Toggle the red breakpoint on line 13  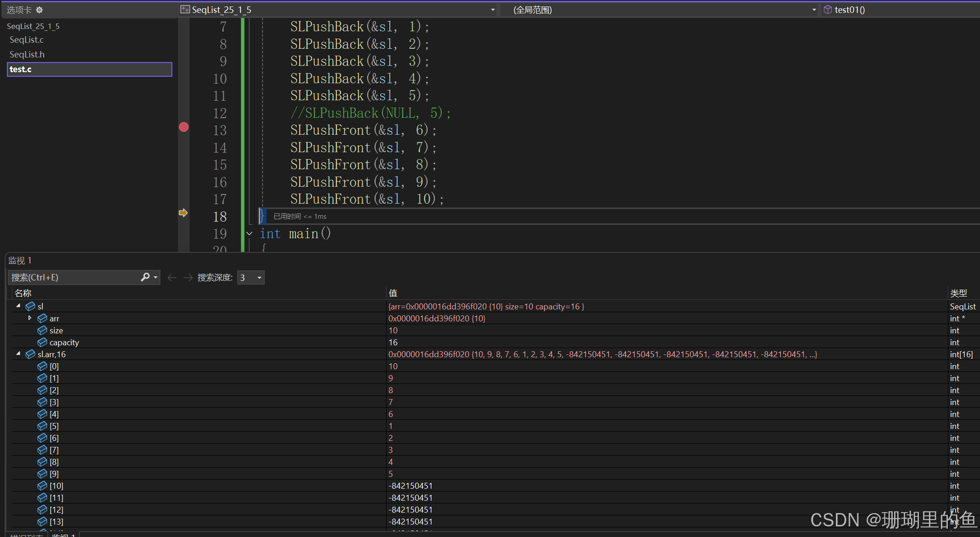(x=184, y=127)
